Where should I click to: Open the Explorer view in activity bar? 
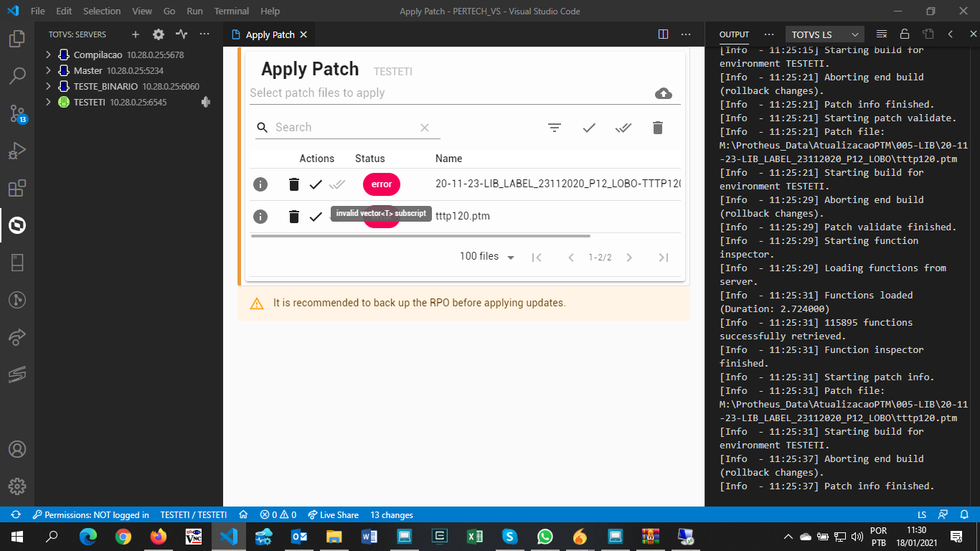pos(17,38)
